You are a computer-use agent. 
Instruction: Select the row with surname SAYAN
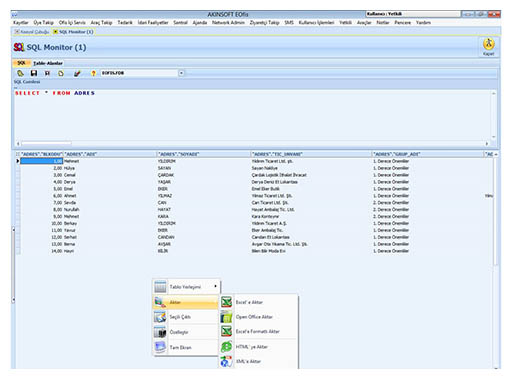click(255, 168)
